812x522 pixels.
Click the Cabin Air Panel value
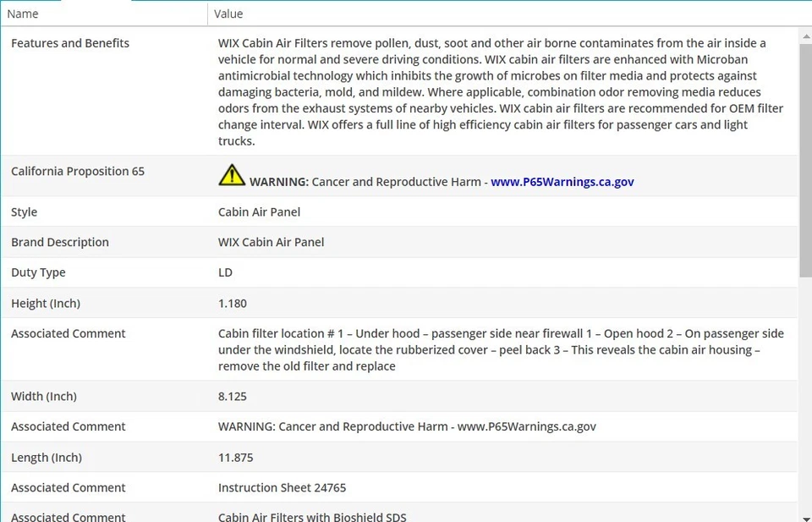pos(259,212)
